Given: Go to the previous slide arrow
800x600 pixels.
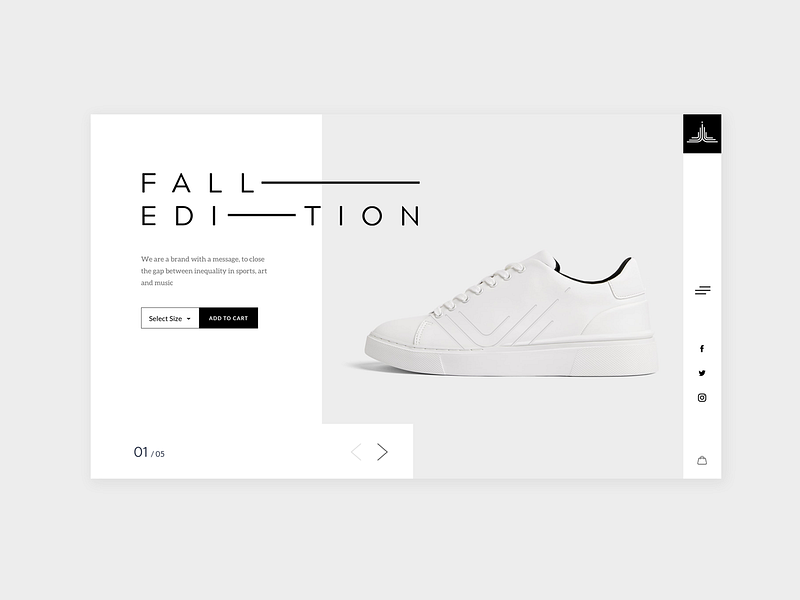Looking at the screenshot, I should pos(356,452).
